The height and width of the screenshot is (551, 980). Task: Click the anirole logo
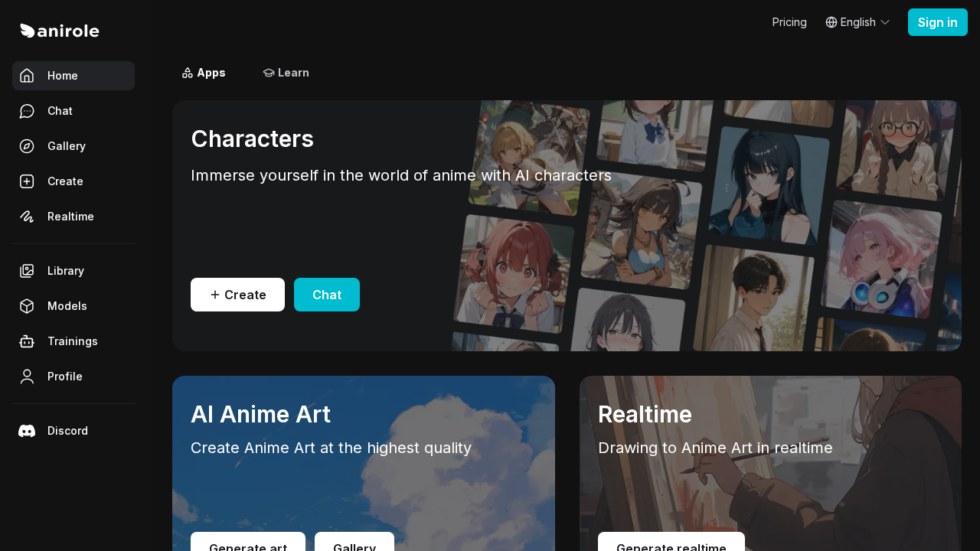coord(59,31)
